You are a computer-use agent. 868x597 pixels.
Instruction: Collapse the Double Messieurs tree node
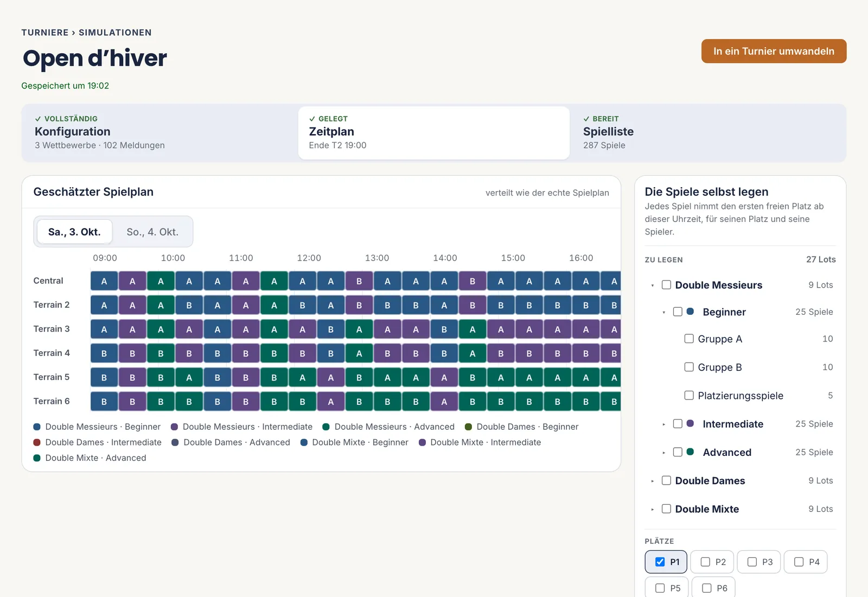(x=653, y=285)
